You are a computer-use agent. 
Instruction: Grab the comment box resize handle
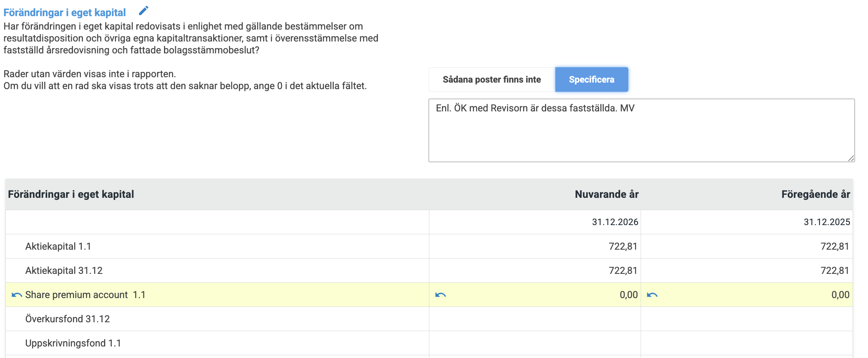pyautogui.click(x=851, y=158)
